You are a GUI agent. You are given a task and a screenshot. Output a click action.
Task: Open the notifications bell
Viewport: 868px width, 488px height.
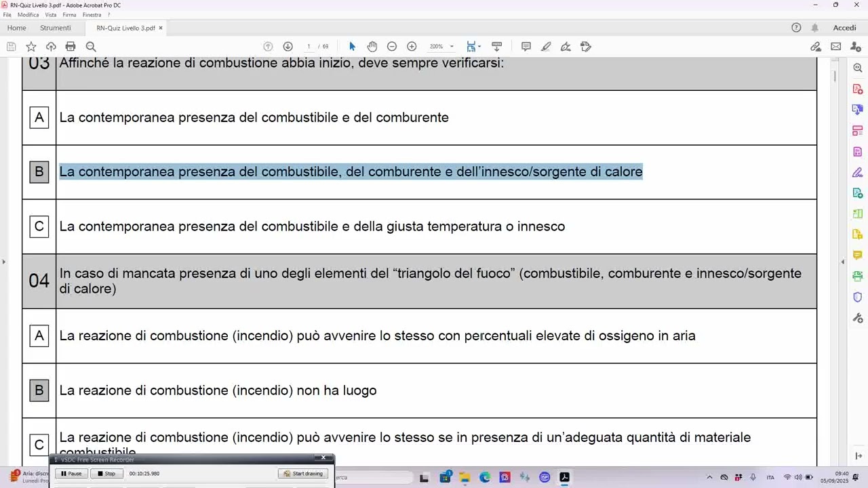814,28
